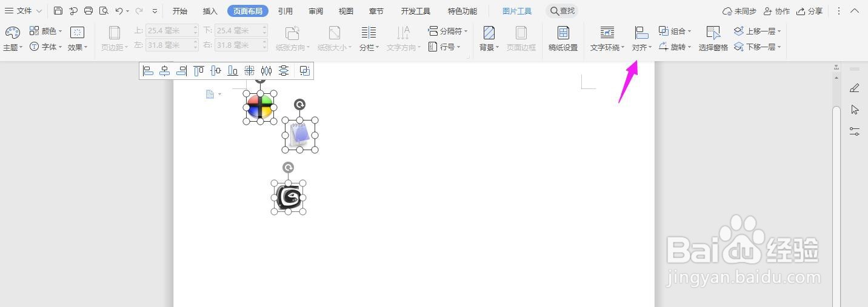
Task: Align bottom in floating align toolbar
Action: pos(233,71)
